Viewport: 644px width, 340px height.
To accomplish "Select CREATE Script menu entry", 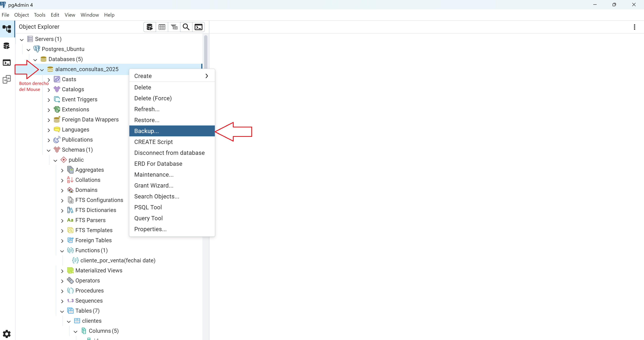I will 172,142.
